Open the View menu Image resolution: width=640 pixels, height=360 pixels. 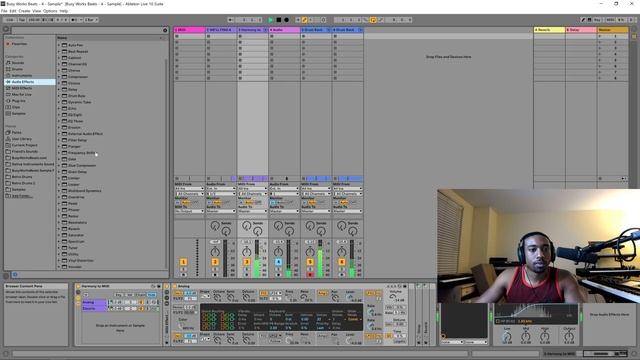[36, 11]
